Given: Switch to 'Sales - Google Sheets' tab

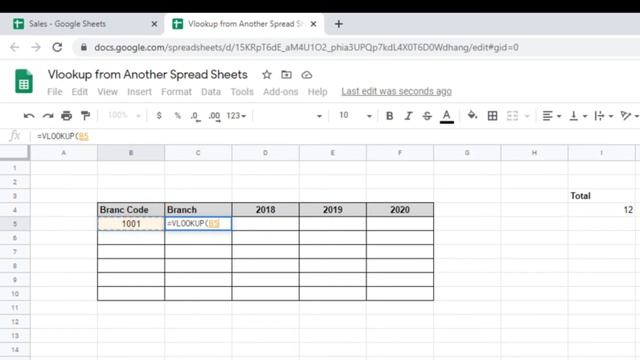Looking at the screenshot, I should [82, 24].
